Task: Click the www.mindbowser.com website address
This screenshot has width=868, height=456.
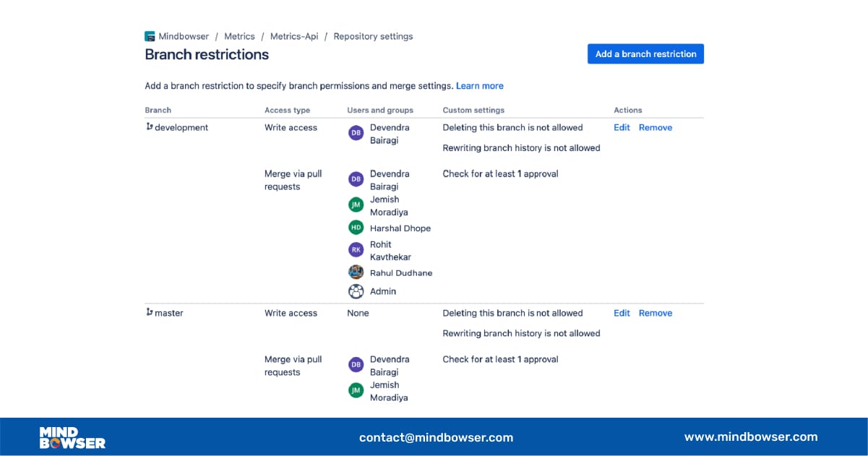Action: coord(750,436)
